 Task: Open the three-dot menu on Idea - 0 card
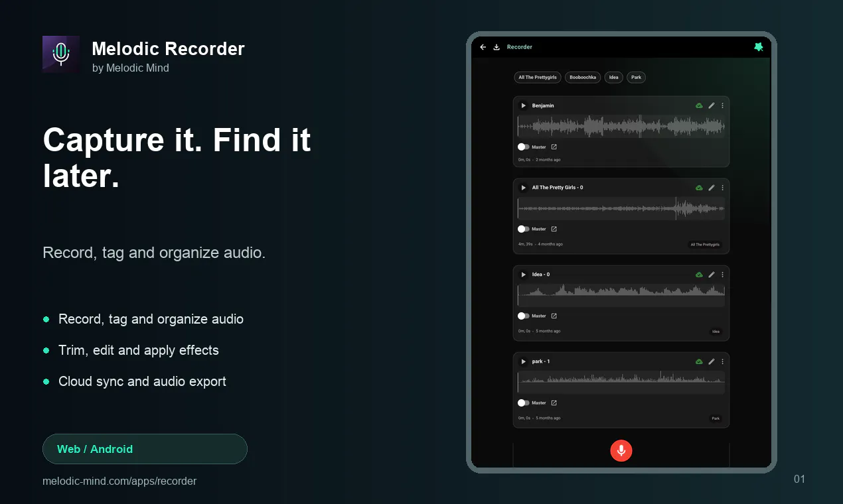[x=723, y=275]
